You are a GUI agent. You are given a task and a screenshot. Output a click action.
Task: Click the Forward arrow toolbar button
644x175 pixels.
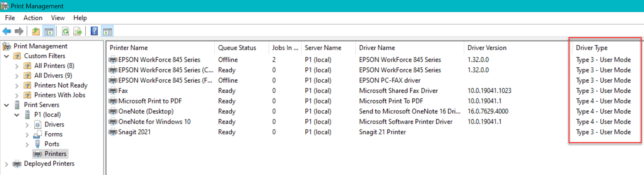click(19, 32)
